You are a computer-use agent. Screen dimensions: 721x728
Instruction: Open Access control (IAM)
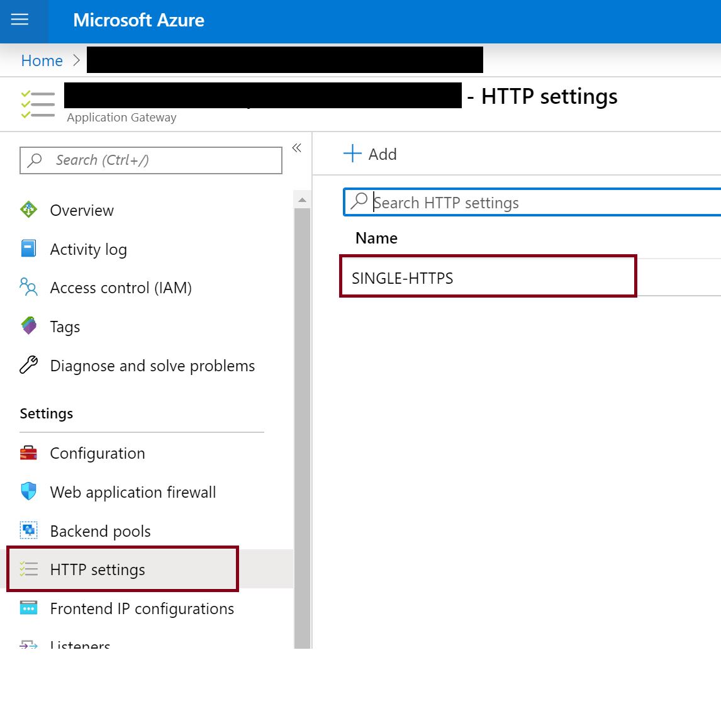tap(121, 288)
